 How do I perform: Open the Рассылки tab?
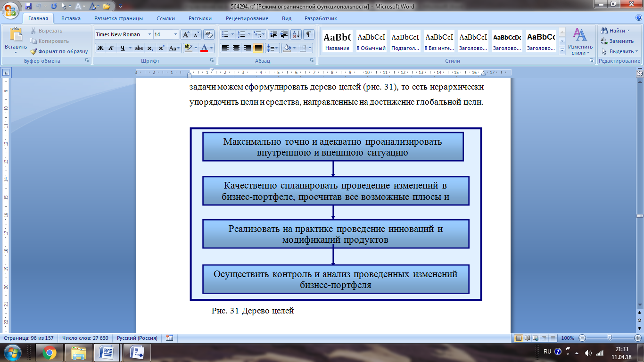[200, 18]
